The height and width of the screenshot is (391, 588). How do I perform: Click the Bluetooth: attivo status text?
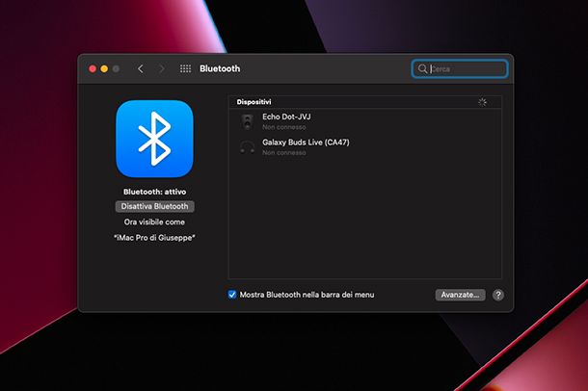point(154,192)
